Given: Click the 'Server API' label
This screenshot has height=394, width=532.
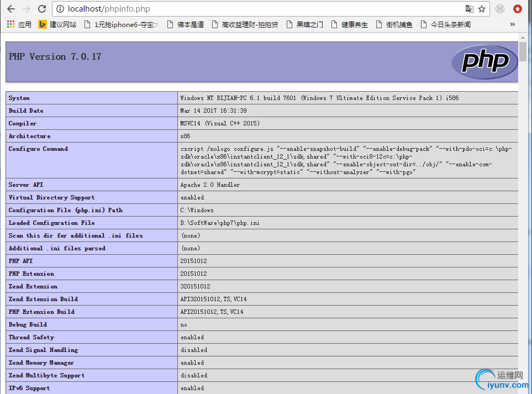Looking at the screenshot, I should [x=26, y=185].
